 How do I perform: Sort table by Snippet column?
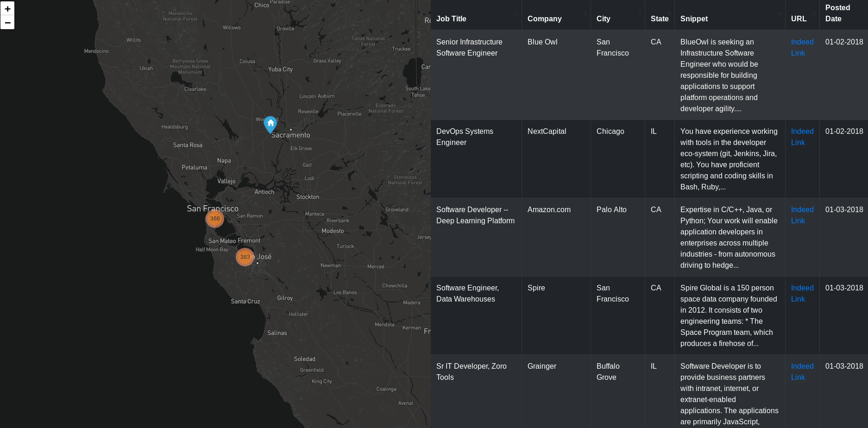tap(730, 15)
